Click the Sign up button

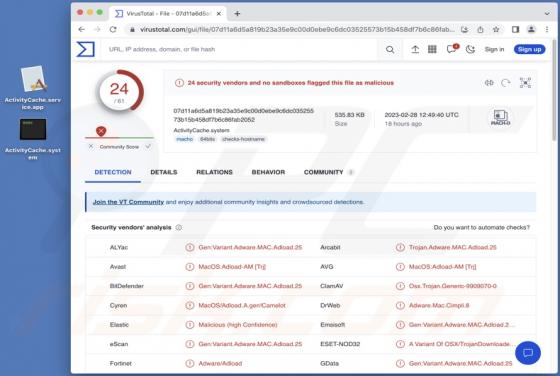pyautogui.click(x=529, y=49)
